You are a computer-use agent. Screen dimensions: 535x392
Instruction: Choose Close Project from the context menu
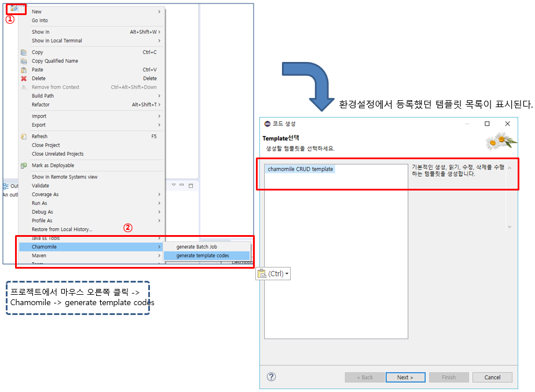(46, 145)
